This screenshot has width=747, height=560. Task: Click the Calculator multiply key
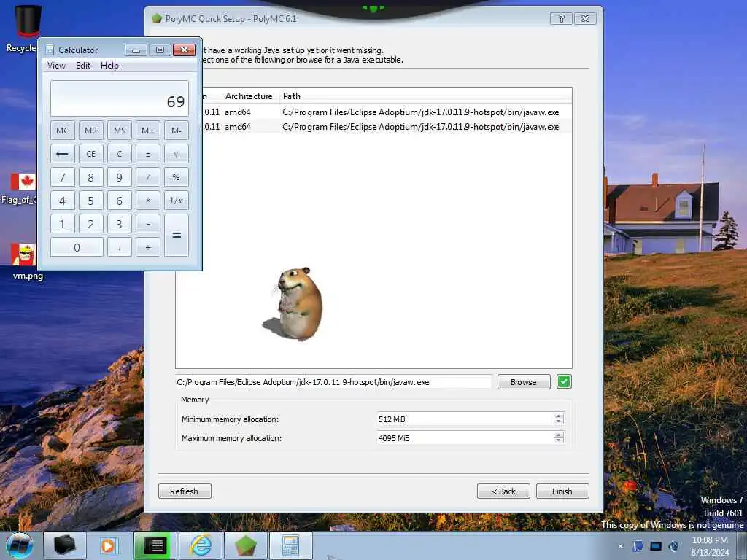click(147, 201)
